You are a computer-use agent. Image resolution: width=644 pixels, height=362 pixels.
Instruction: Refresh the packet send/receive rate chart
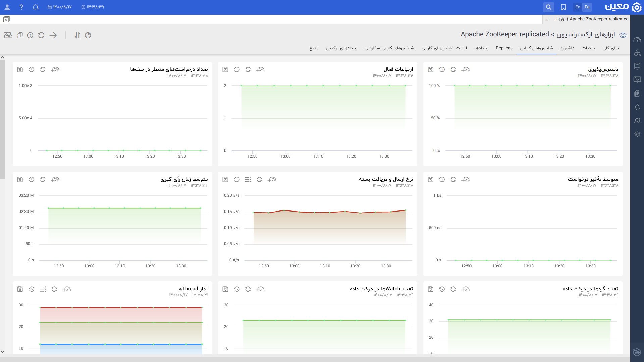[x=259, y=179]
